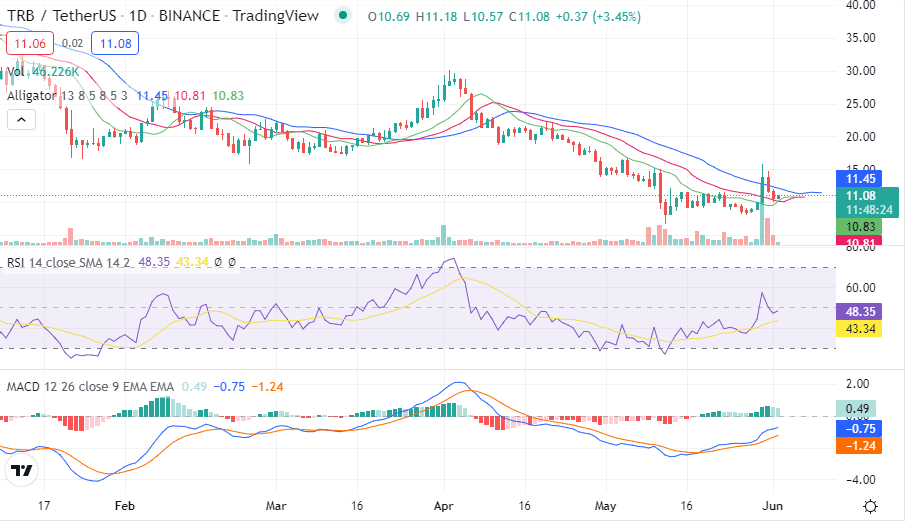Screen dimensions: 905x521
Task: Click the 11.45 blue price axis label
Action: coord(860,179)
